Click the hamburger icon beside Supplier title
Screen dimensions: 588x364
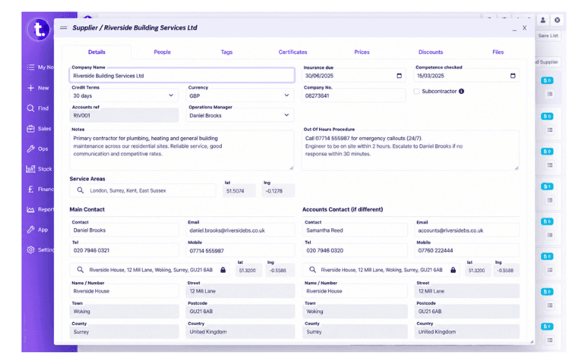tap(64, 28)
